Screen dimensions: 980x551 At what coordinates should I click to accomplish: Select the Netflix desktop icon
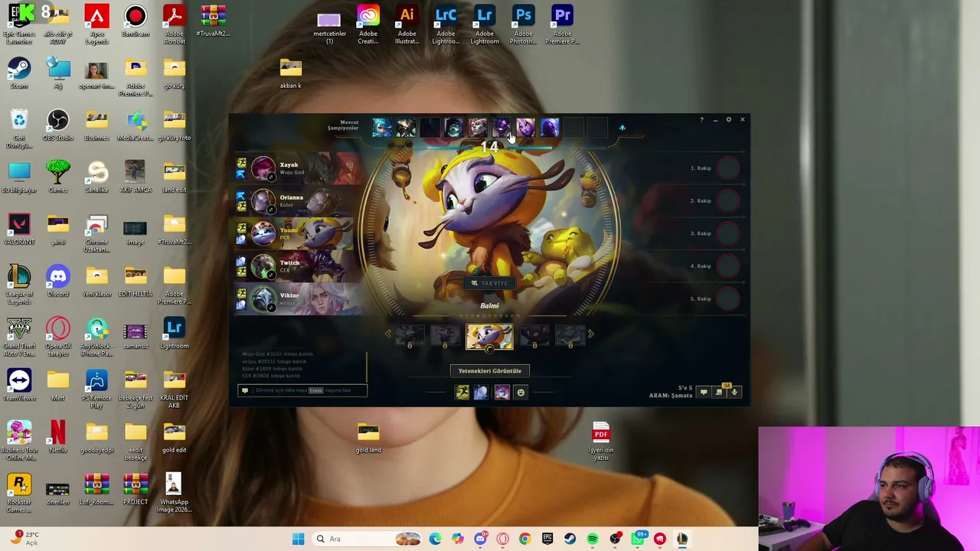[58, 438]
